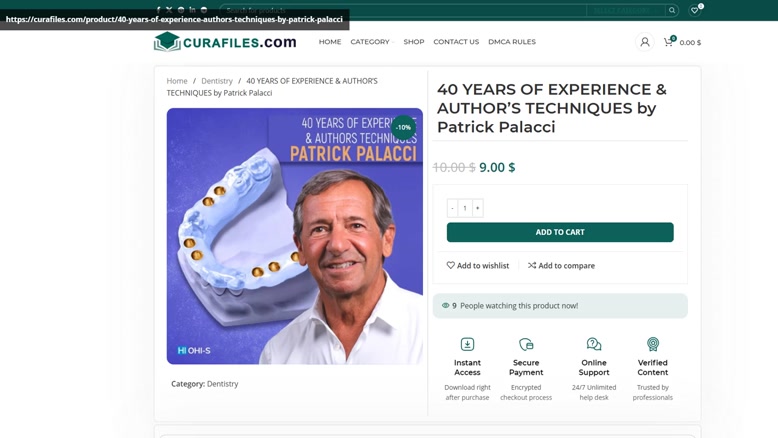The width and height of the screenshot is (778, 438).
Task: Click Add to wishlist link
Action: pos(478,265)
